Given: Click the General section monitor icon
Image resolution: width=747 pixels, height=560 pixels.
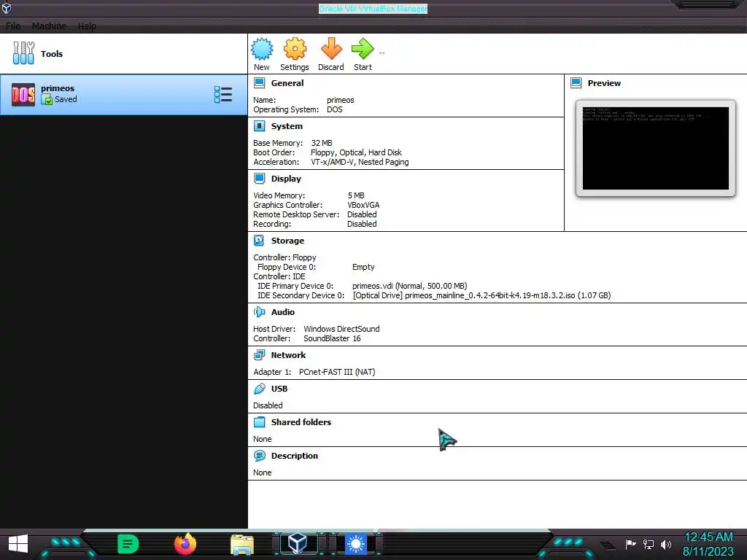Looking at the screenshot, I should pyautogui.click(x=259, y=83).
